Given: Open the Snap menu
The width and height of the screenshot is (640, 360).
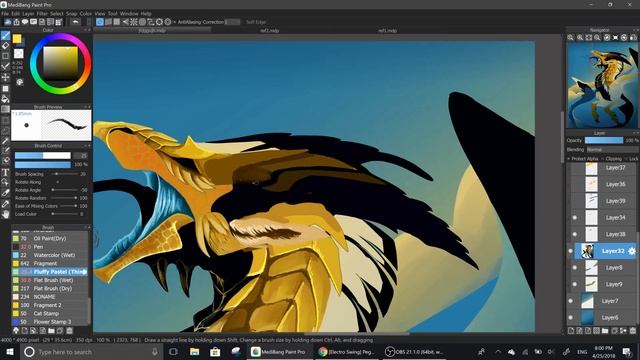Looking at the screenshot, I should click(71, 13).
